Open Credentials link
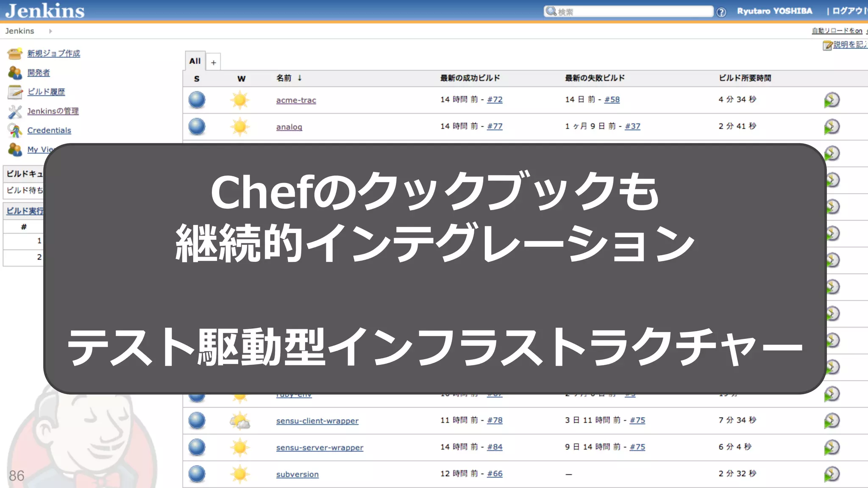868x488 pixels. click(49, 130)
